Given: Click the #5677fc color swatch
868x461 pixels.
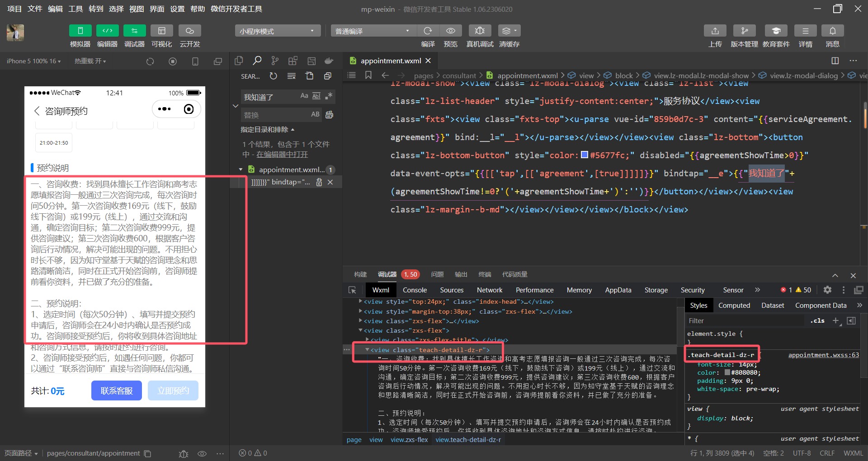Looking at the screenshot, I should (584, 155).
